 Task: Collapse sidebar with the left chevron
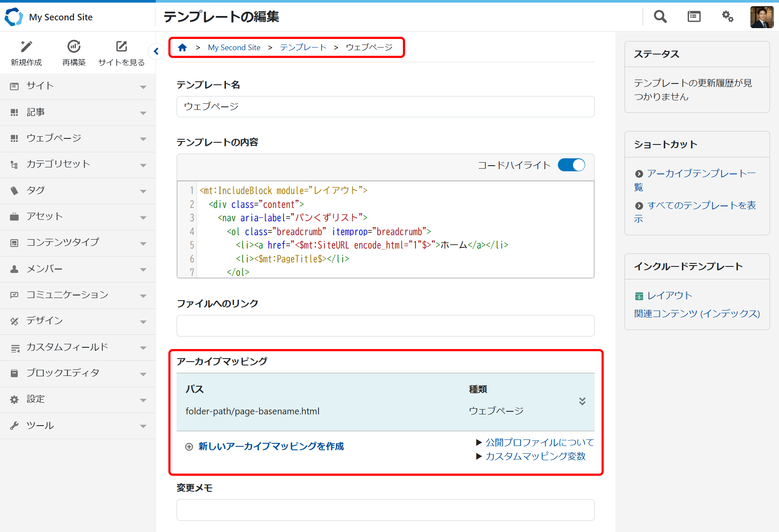point(156,51)
